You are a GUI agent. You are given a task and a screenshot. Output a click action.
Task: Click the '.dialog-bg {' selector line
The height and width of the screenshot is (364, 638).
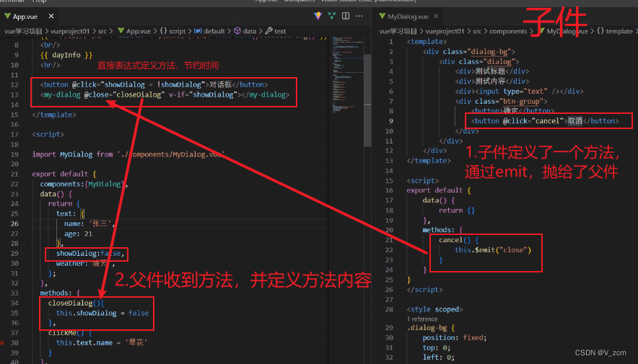pos(430,327)
